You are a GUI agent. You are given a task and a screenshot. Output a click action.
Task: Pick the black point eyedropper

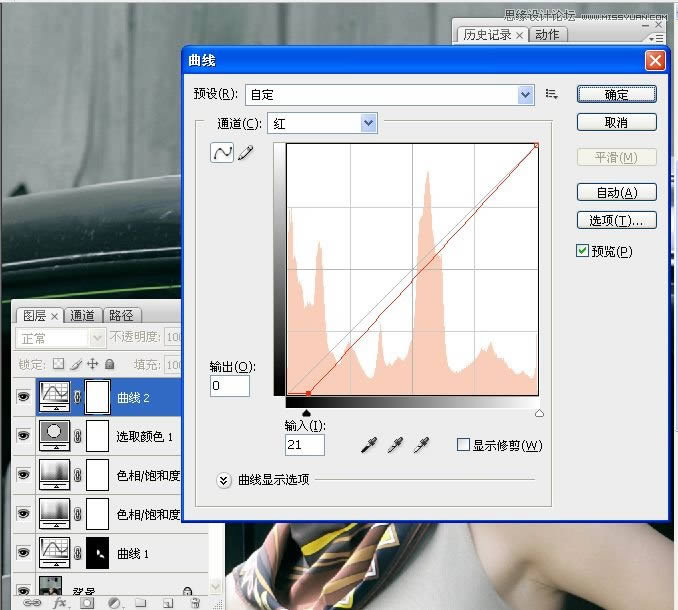coord(370,445)
